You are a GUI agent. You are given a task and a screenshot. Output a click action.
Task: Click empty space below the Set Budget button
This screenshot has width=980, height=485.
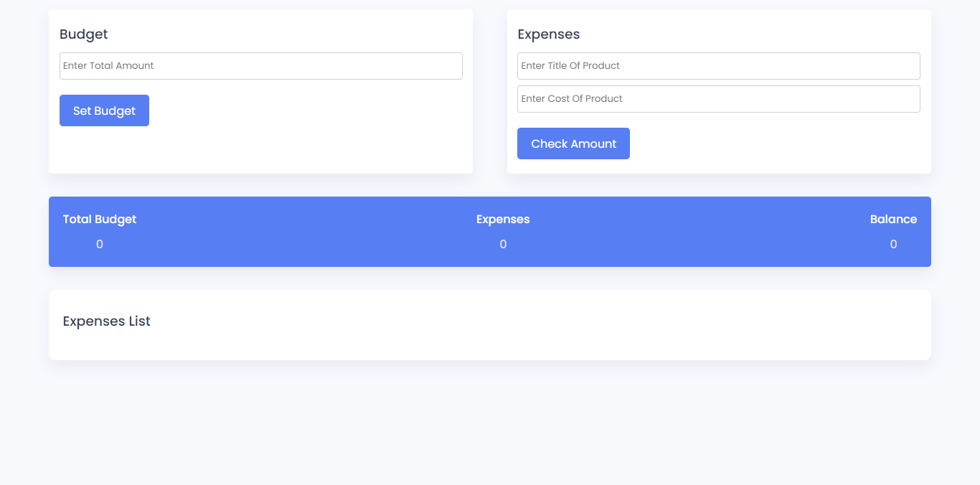(x=104, y=152)
